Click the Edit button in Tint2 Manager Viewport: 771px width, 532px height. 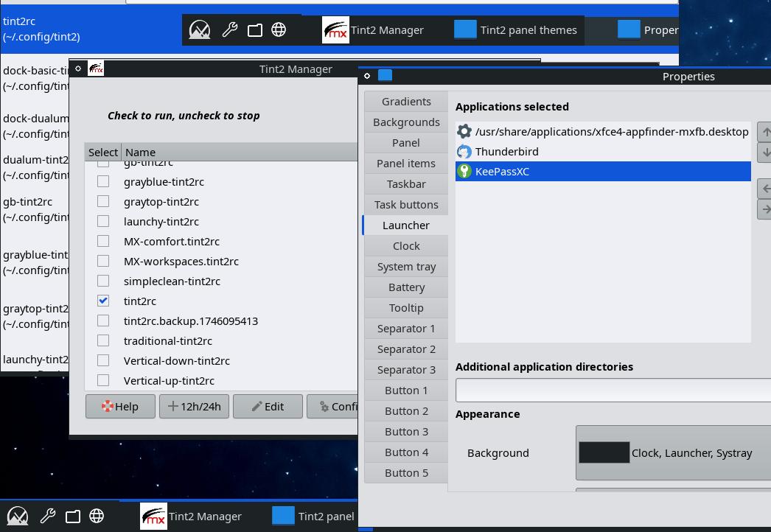[x=268, y=407]
